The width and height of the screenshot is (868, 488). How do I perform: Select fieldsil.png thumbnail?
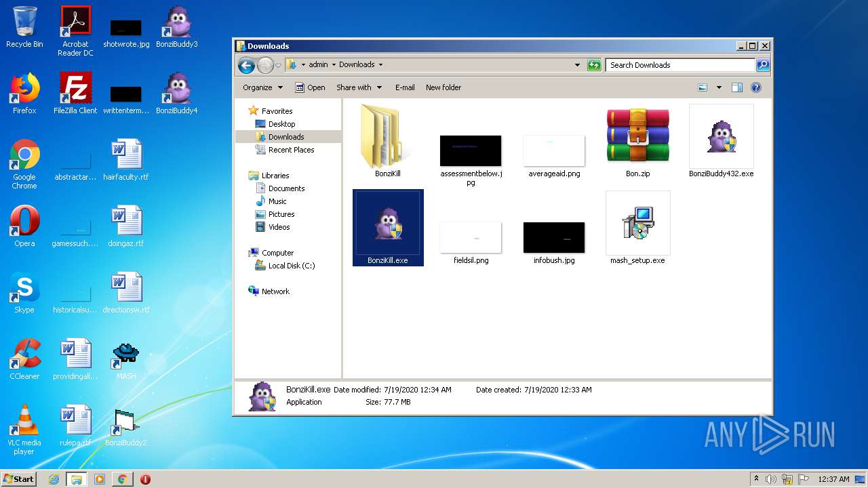click(x=471, y=243)
